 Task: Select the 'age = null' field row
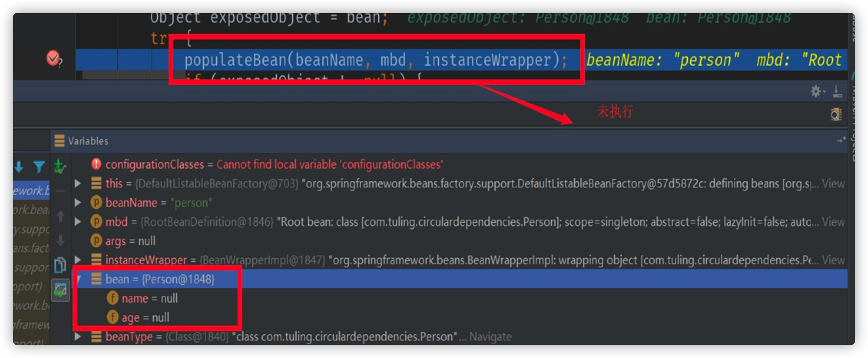[x=459, y=317]
